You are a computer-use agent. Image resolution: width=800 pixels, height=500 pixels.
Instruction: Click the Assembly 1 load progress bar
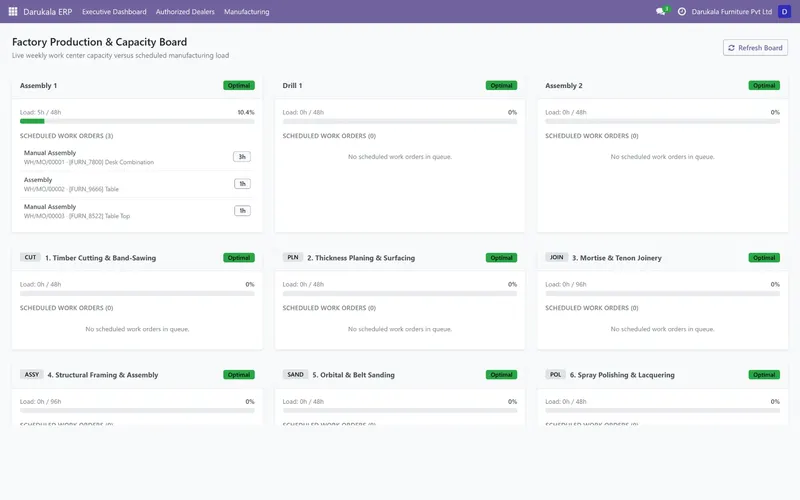(x=137, y=121)
